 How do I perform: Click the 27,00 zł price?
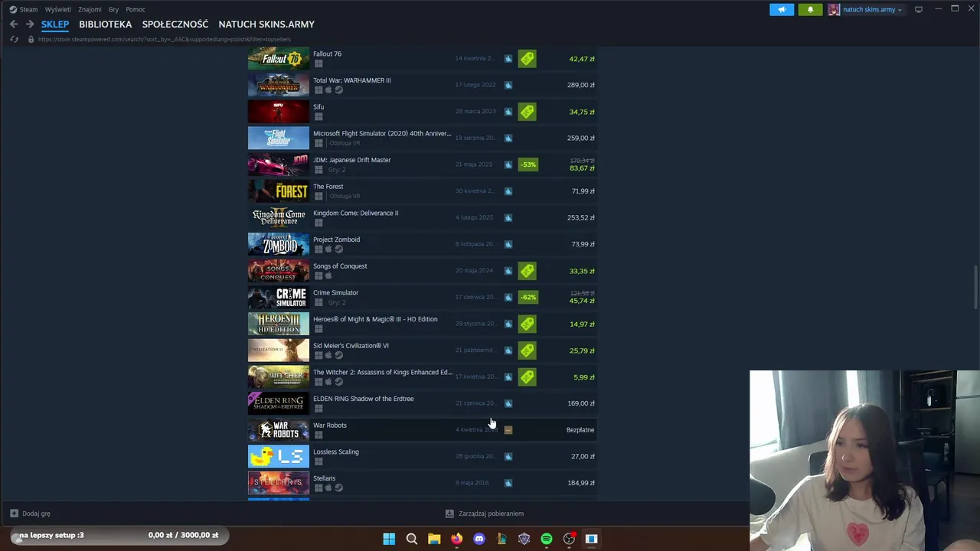tap(583, 456)
